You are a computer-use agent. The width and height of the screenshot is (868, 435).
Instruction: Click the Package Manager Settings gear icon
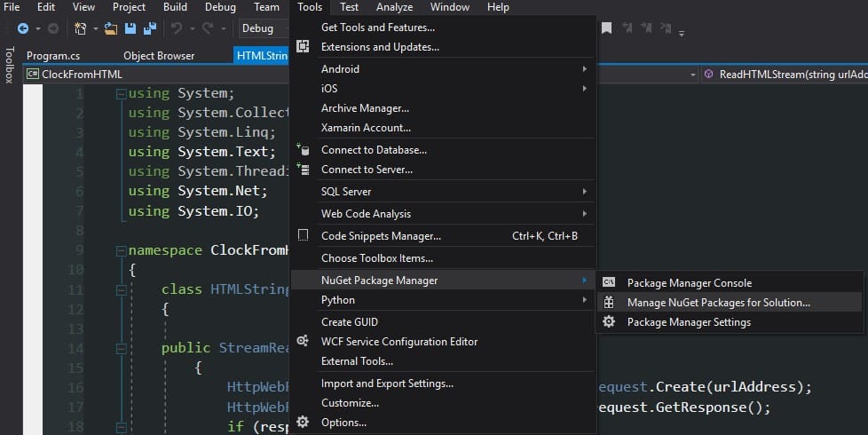pyautogui.click(x=608, y=321)
